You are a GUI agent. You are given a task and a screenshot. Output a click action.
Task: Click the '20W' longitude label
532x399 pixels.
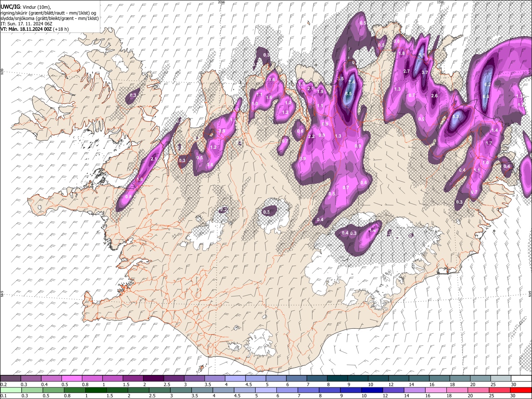pyautogui.click(x=221, y=2)
